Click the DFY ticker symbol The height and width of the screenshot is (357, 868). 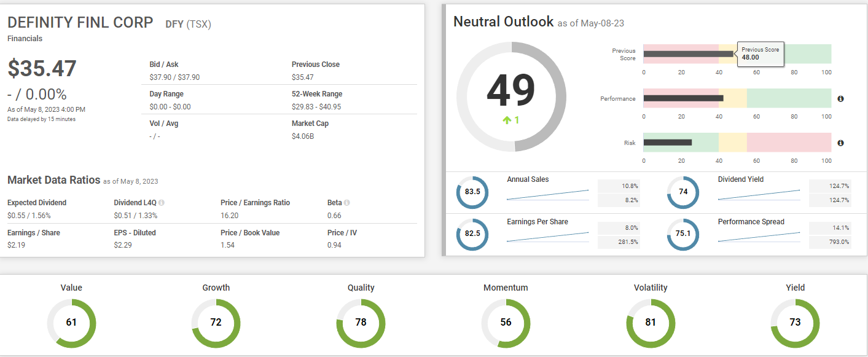point(174,25)
